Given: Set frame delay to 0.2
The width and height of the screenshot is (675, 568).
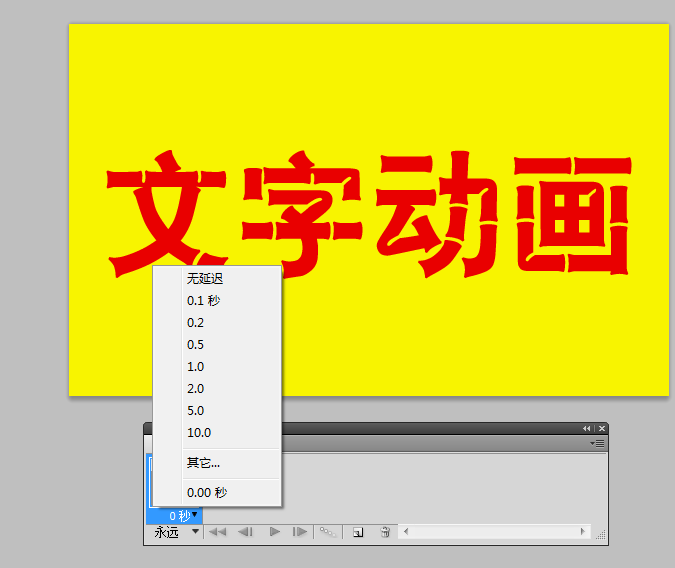Looking at the screenshot, I should [217, 323].
